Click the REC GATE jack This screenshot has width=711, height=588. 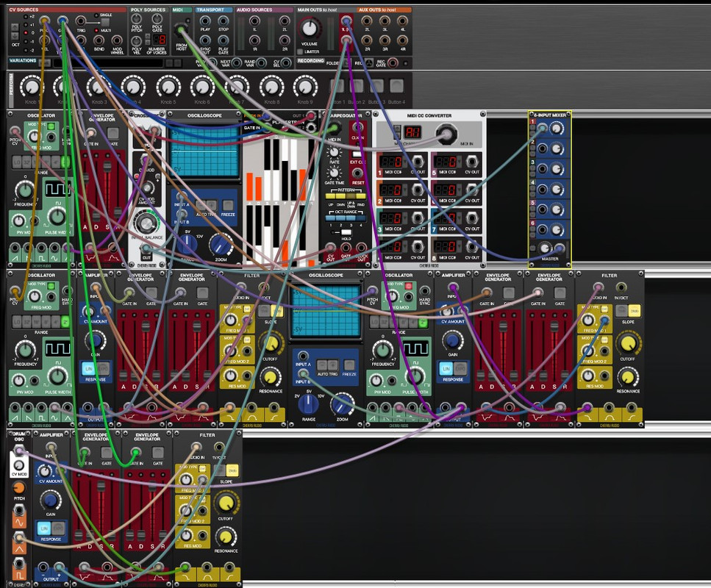coord(393,63)
